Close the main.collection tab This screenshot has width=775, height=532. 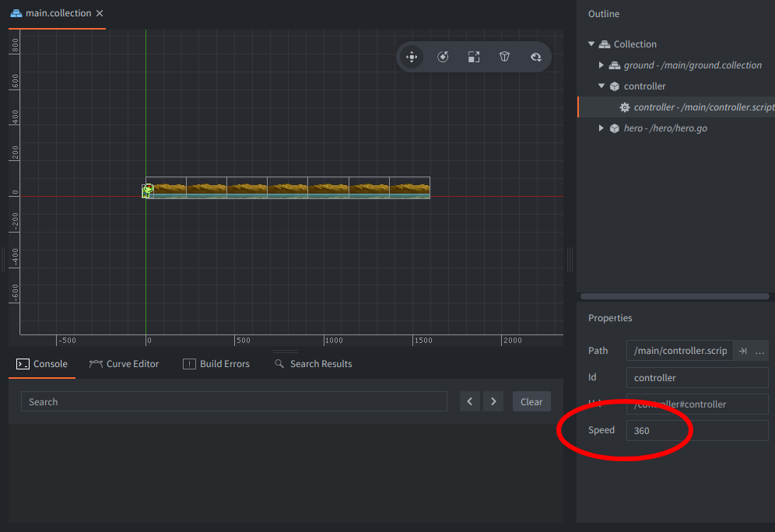pyautogui.click(x=100, y=13)
